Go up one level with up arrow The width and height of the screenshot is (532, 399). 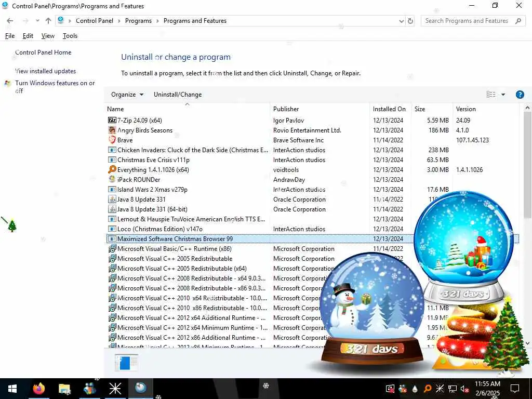48,21
